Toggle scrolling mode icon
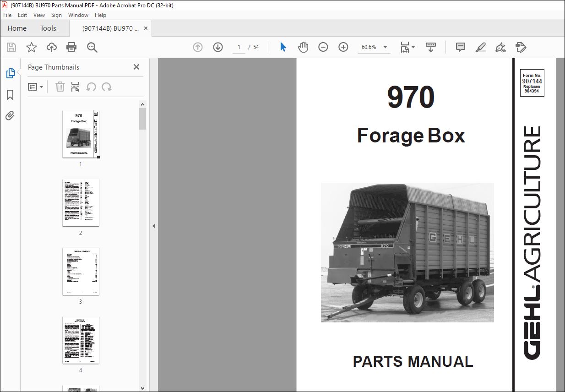 [x=431, y=47]
